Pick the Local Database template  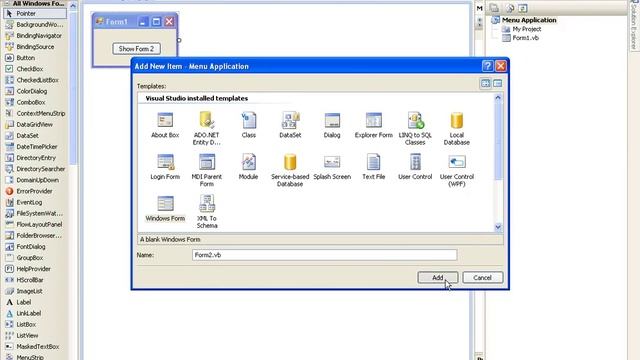457,129
